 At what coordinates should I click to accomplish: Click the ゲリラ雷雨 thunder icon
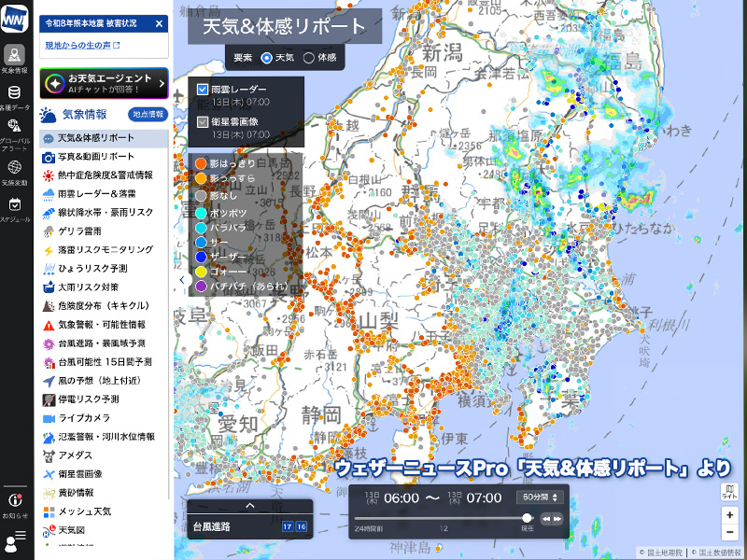tap(49, 231)
